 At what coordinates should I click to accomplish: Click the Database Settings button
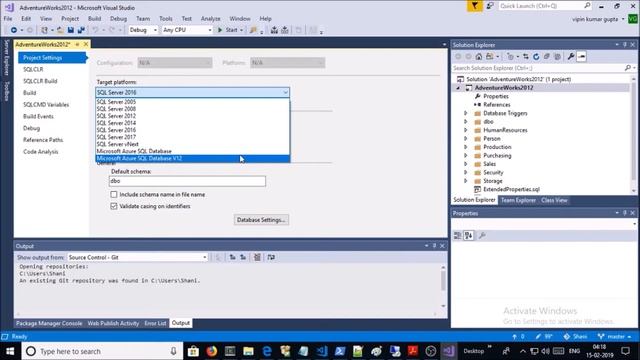tap(261, 220)
